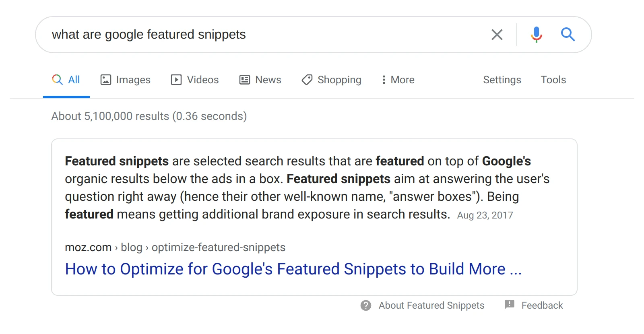Switch to the All results tab
Viewport: 644px width, 334px height.
(x=66, y=80)
